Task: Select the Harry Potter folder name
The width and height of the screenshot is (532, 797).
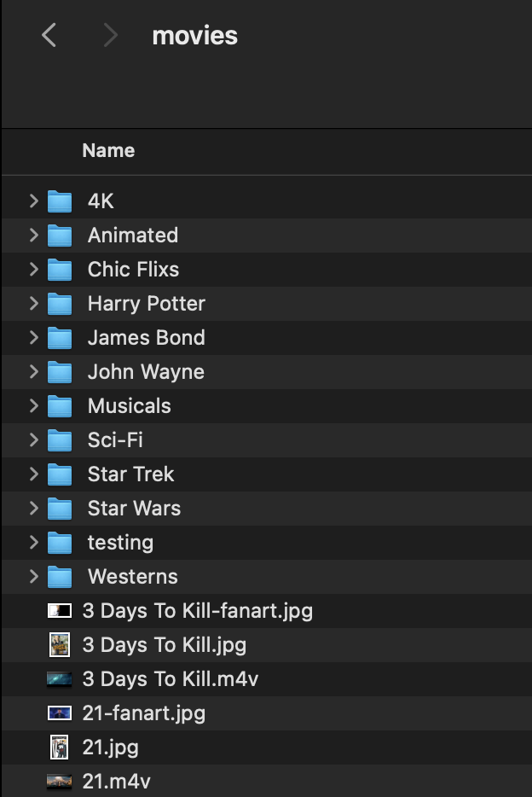Action: 147,304
